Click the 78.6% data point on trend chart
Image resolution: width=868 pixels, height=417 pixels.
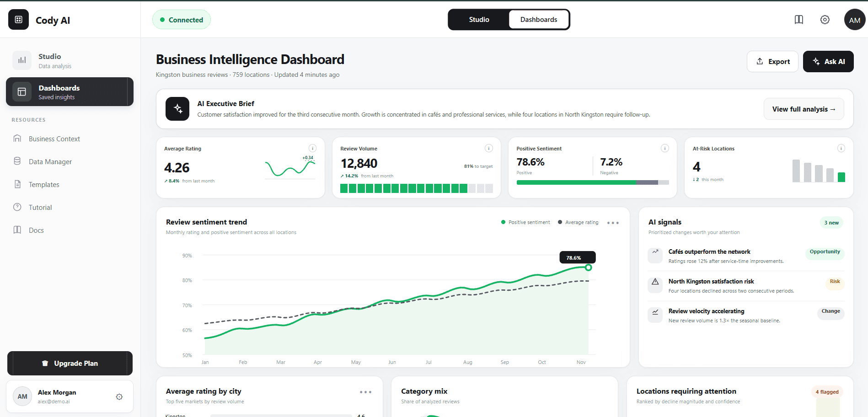[x=589, y=267]
